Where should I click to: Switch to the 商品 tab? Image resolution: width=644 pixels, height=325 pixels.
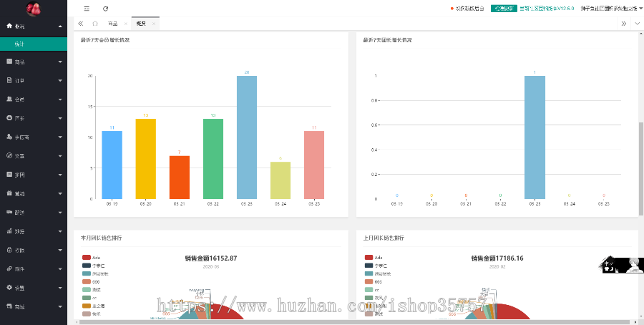(112, 24)
